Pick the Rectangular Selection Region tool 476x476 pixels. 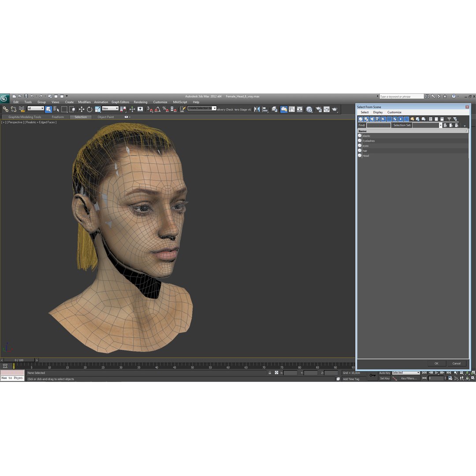(x=64, y=109)
